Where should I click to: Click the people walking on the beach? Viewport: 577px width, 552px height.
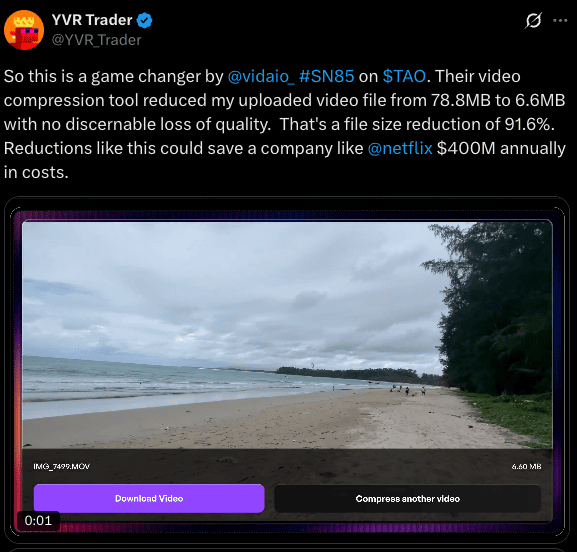pyautogui.click(x=408, y=390)
